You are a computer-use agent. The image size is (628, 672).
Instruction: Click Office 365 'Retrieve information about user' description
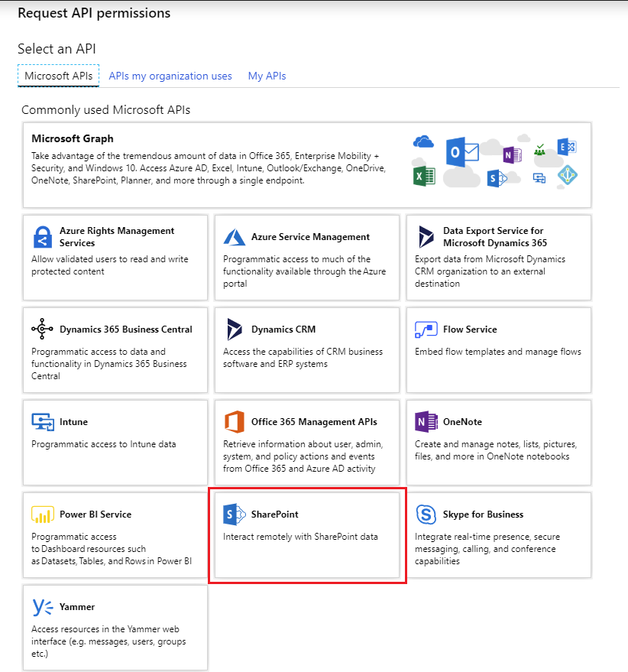pyautogui.click(x=303, y=456)
